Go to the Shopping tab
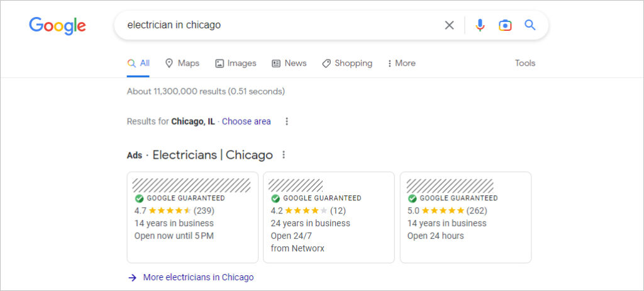 347,63
